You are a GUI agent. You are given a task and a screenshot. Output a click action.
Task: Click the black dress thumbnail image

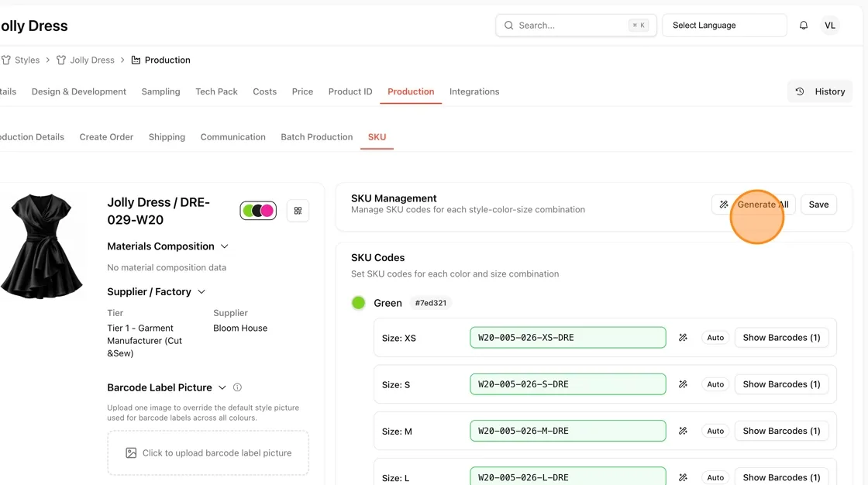tap(42, 246)
